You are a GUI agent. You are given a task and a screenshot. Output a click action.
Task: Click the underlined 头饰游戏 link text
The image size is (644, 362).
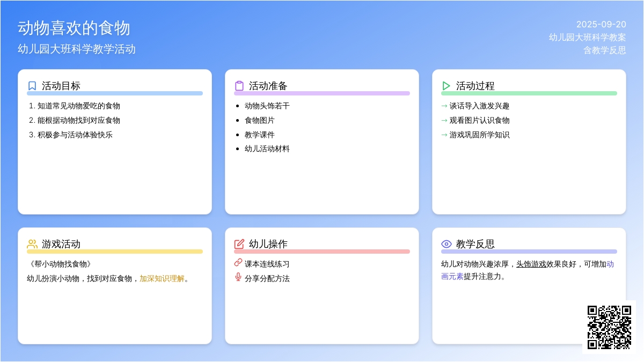531,264
